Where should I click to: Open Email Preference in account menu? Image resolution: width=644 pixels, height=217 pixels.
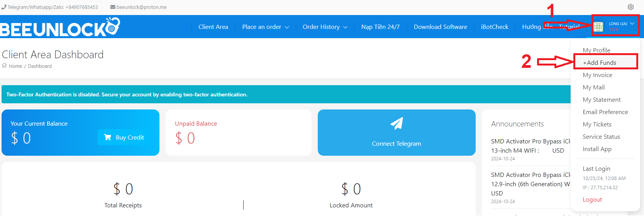(x=605, y=112)
